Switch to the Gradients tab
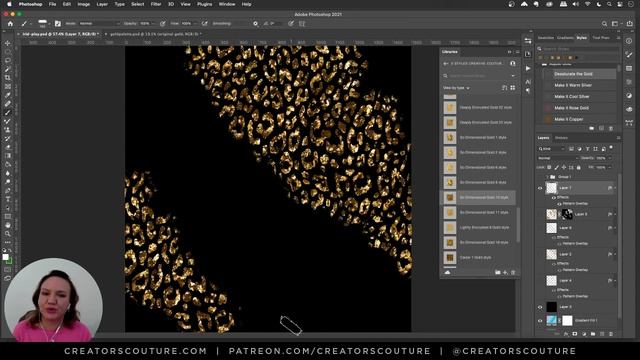The height and width of the screenshot is (360, 640). pos(565,38)
